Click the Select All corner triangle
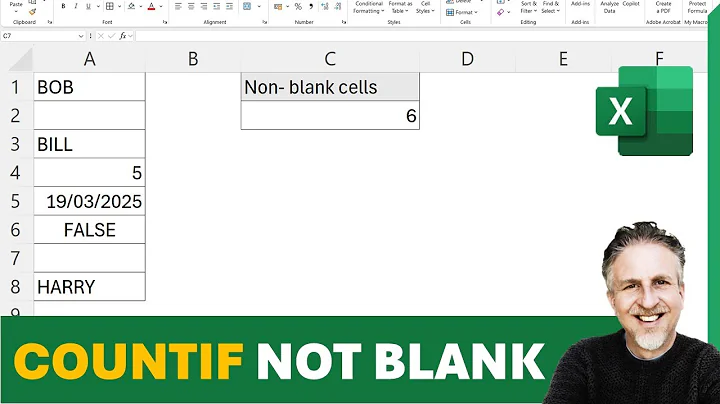 click(21, 59)
